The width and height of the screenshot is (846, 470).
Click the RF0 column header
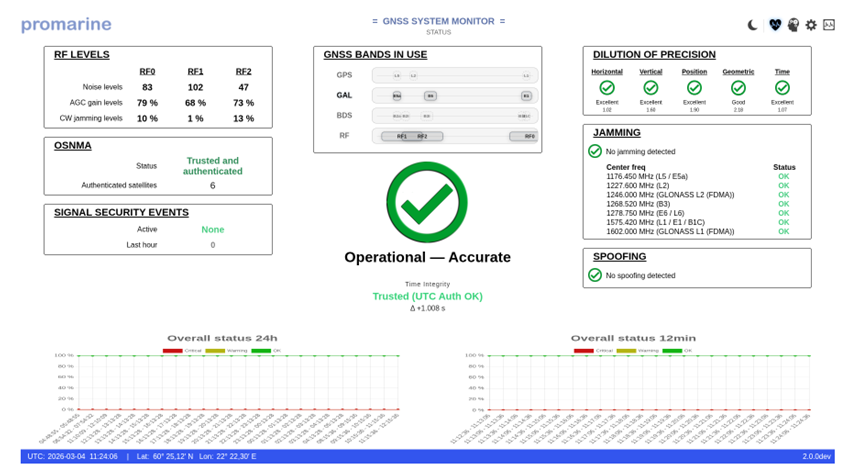[x=147, y=71]
